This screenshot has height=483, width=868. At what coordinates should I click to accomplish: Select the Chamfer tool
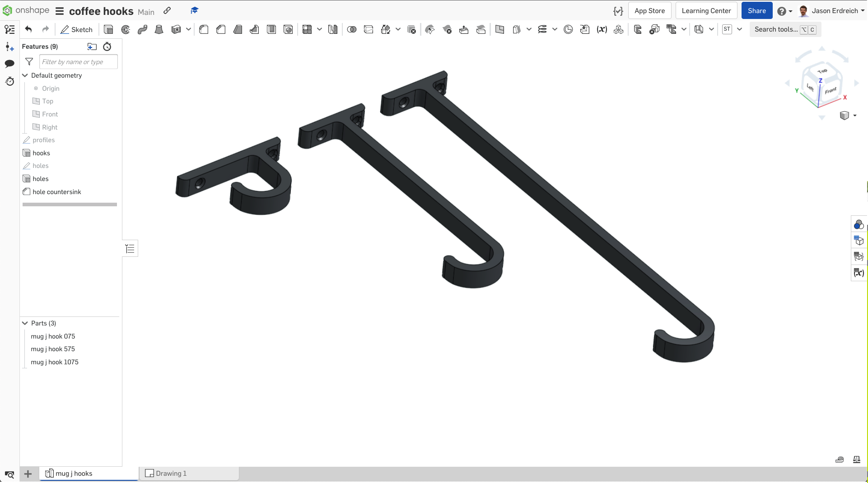pos(220,29)
